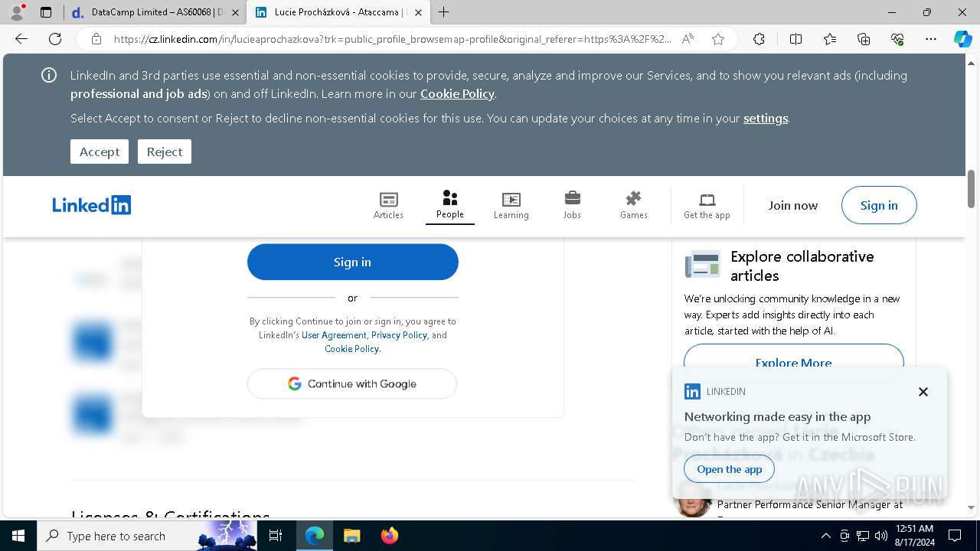The image size is (980, 551).
Task: Close the Lucie Procházková tab
Action: (x=418, y=12)
